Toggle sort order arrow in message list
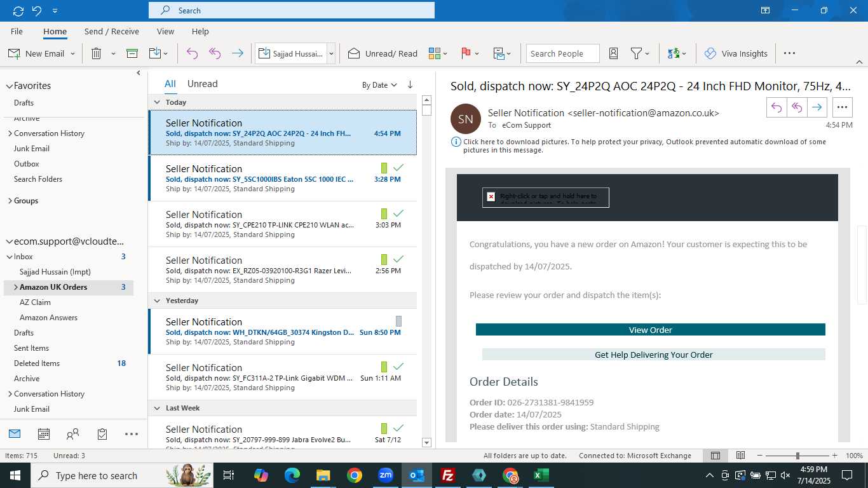 click(410, 85)
